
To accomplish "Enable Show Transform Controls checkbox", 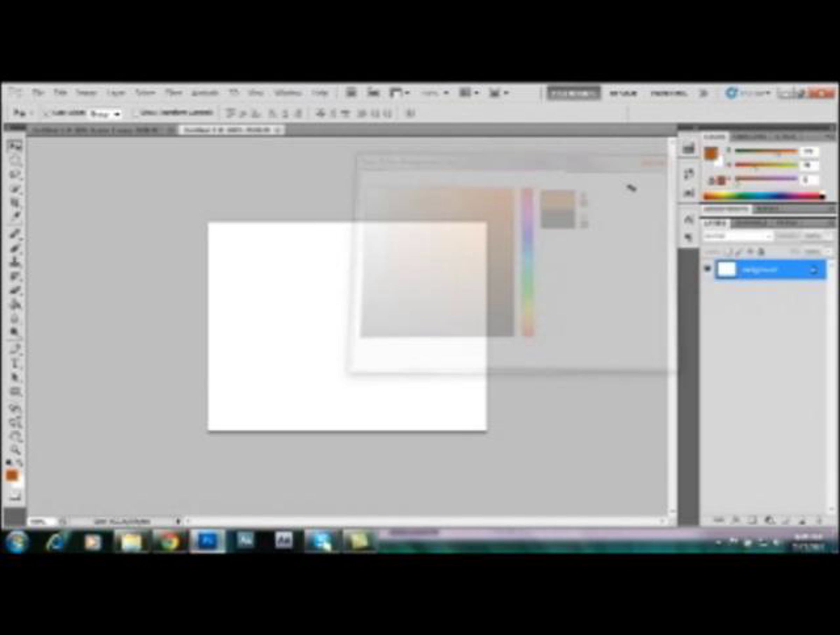I will coord(135,113).
